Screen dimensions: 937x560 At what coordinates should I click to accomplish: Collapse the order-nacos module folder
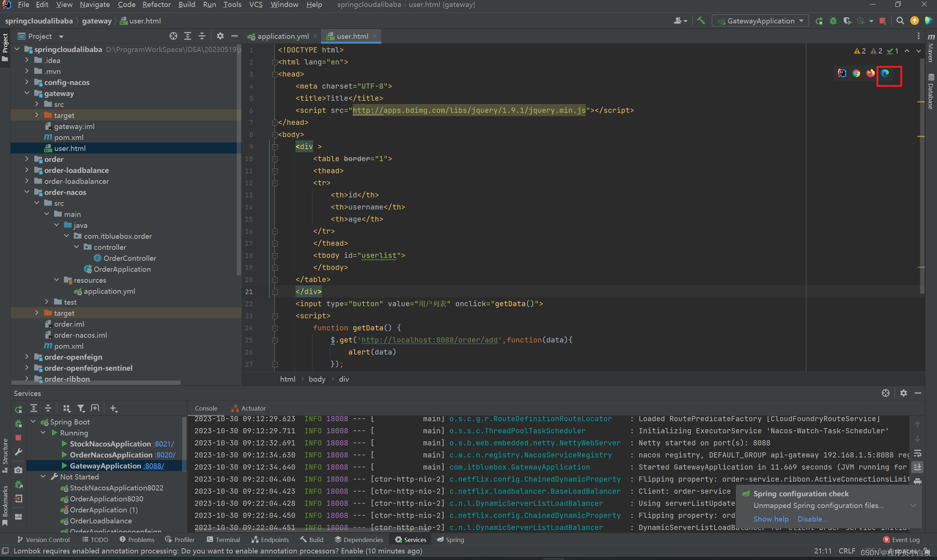[x=27, y=192]
